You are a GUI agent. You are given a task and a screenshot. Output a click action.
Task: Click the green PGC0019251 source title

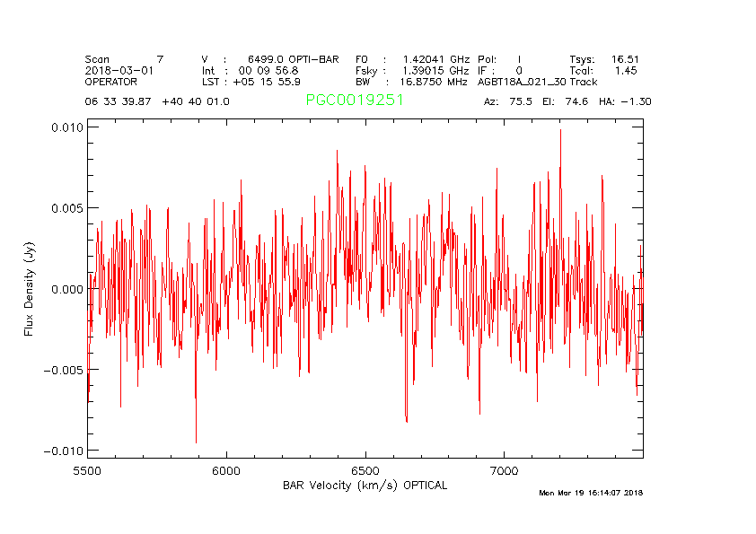(x=355, y=101)
